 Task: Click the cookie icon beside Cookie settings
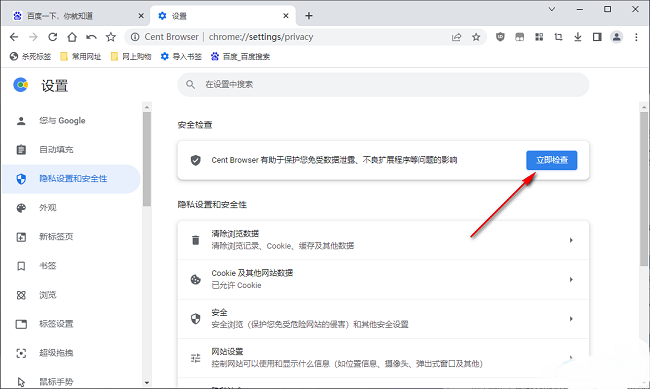coord(195,280)
